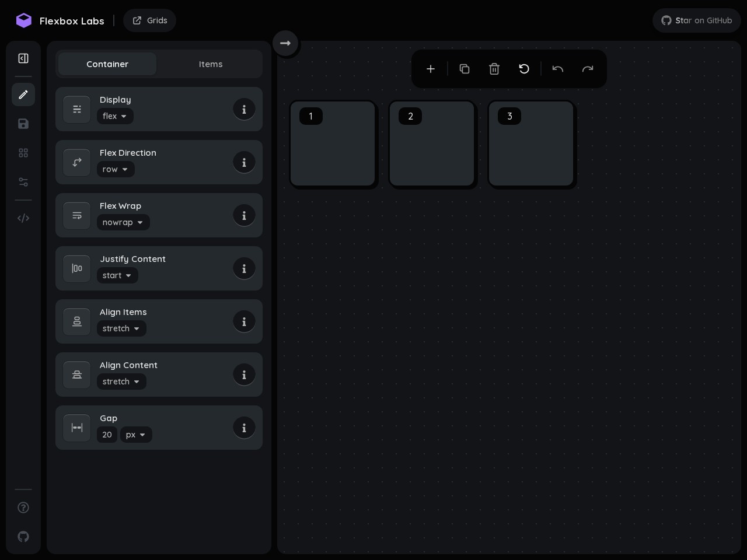Click Star on GitHub button
The image size is (747, 560).
click(697, 20)
